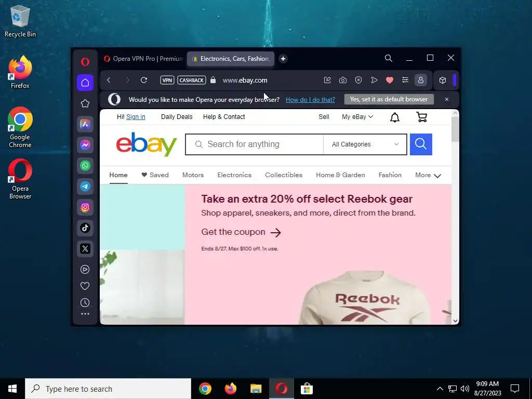Expand the All Categories dropdown

365,144
